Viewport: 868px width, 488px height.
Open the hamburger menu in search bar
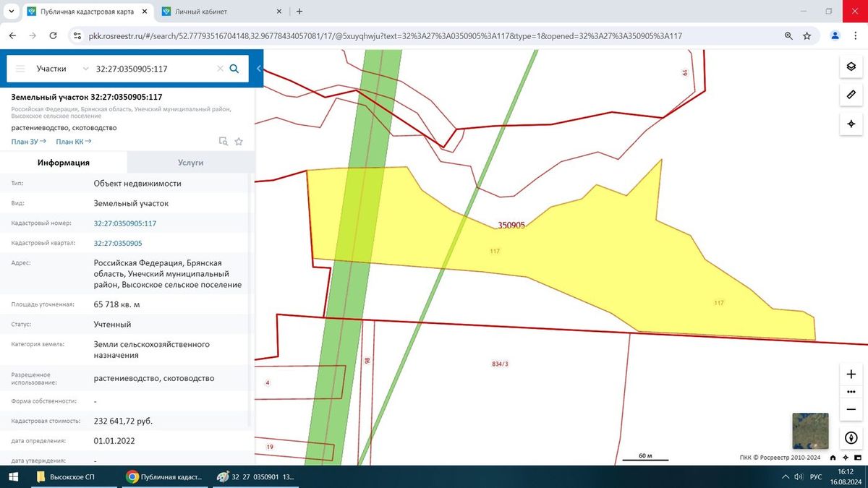(20, 69)
